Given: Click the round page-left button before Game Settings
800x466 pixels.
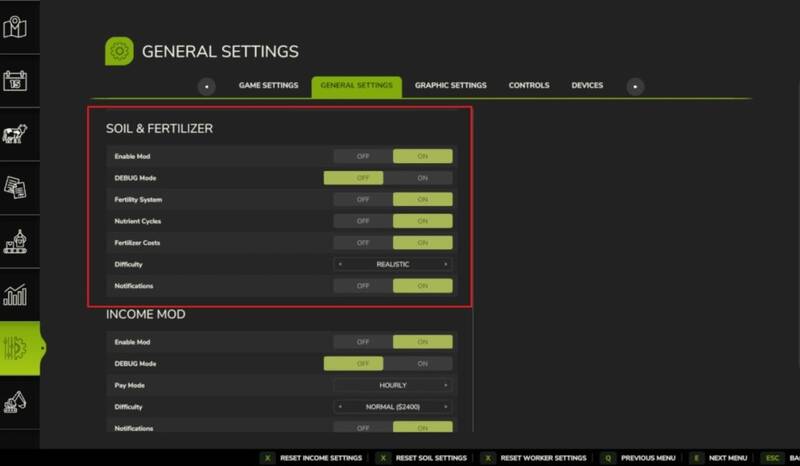Looking at the screenshot, I should 206,86.
